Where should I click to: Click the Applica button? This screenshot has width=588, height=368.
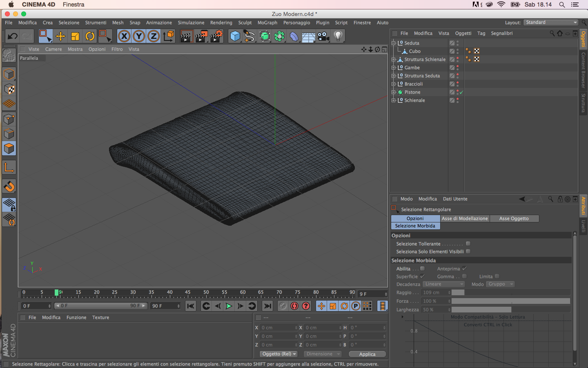click(367, 354)
